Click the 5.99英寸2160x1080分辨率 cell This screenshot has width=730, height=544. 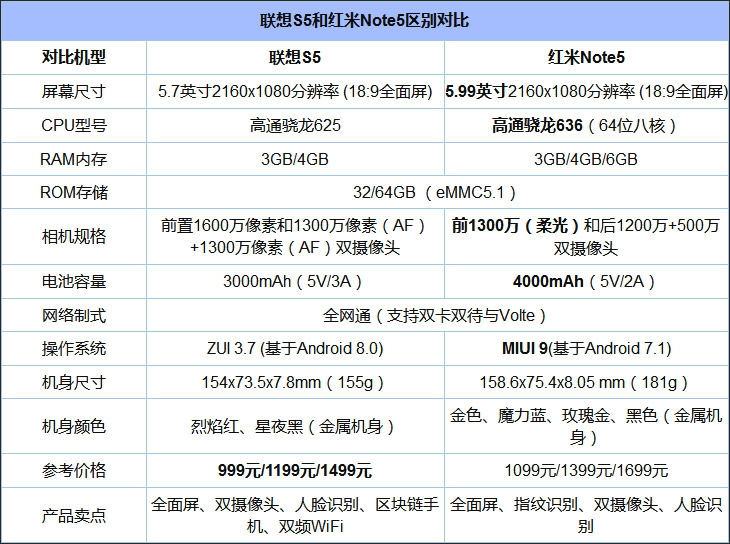pos(586,91)
